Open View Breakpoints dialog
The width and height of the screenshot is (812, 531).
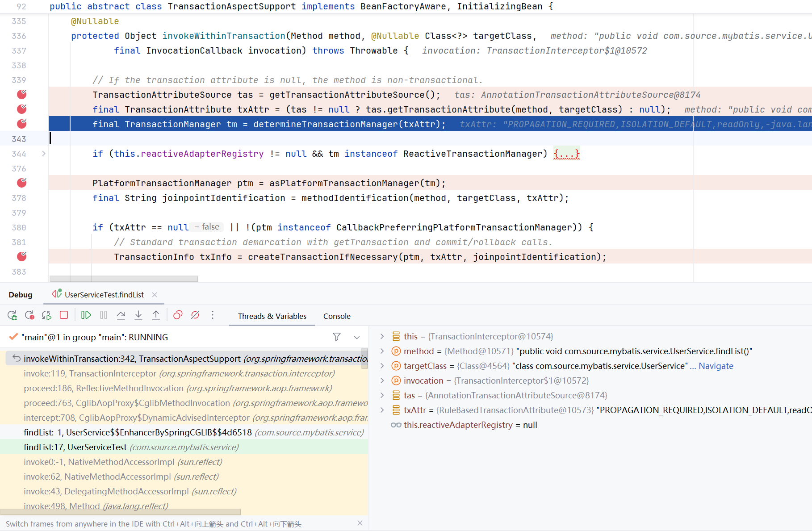[178, 315]
